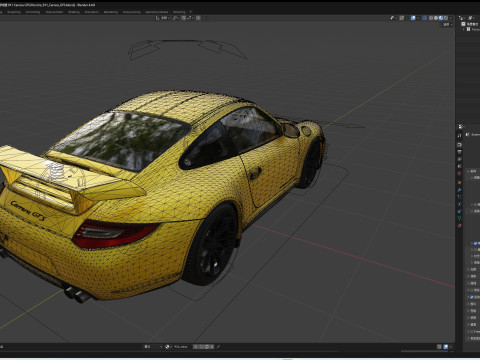Screen dimensions: 480x360
Task: Expand the Porsche collection in outliner
Action: coord(464,29)
